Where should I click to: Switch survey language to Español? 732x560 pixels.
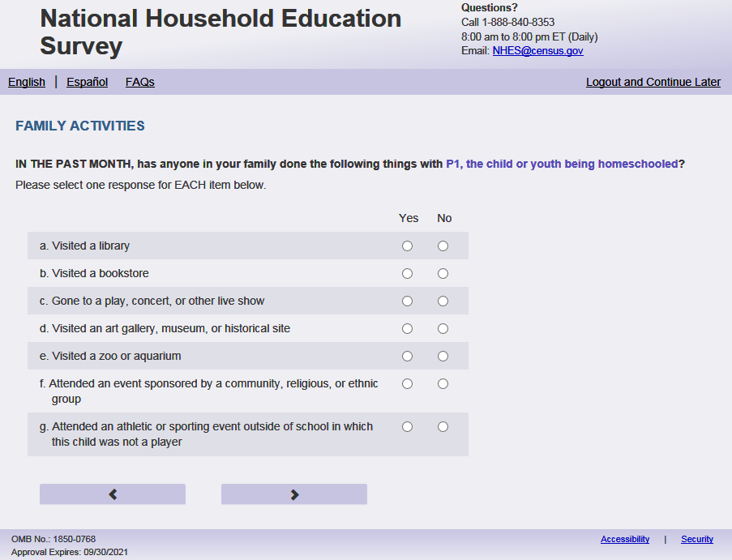point(87,82)
